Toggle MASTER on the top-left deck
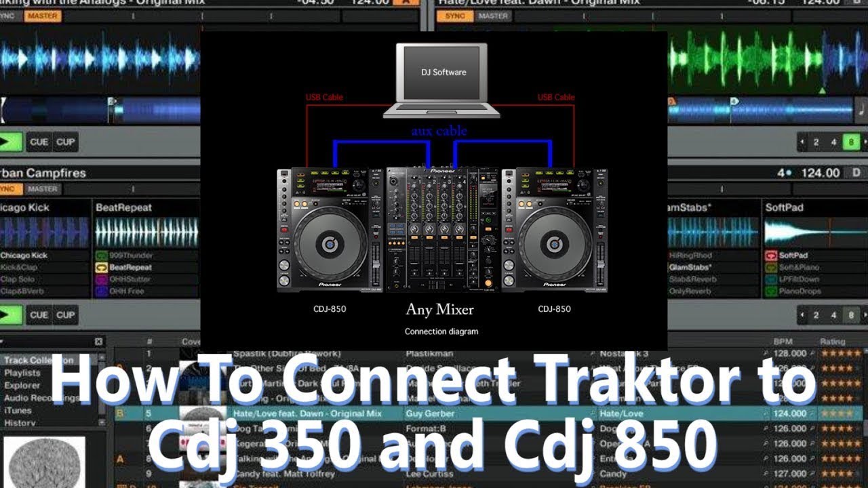The width and height of the screenshot is (868, 488). (x=42, y=16)
